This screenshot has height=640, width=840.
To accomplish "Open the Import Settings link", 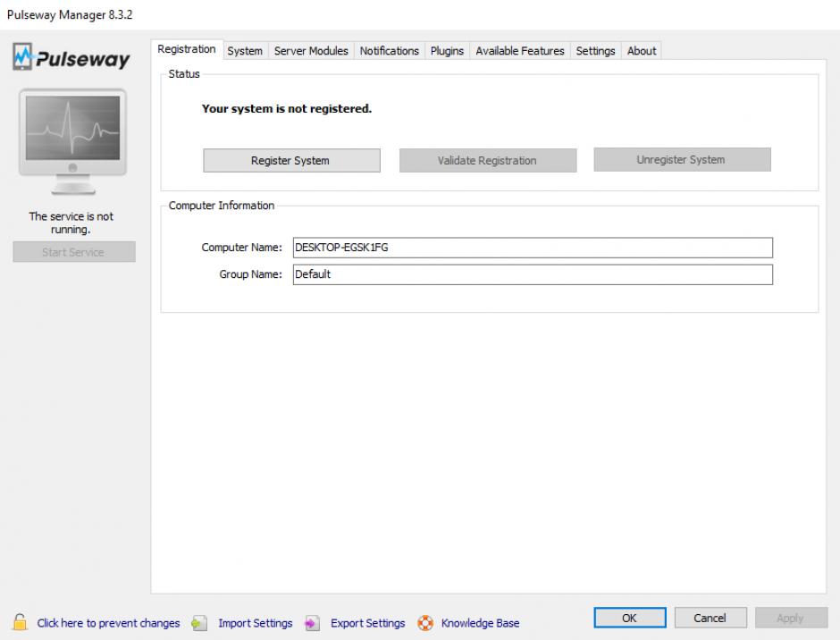I will click(255, 623).
